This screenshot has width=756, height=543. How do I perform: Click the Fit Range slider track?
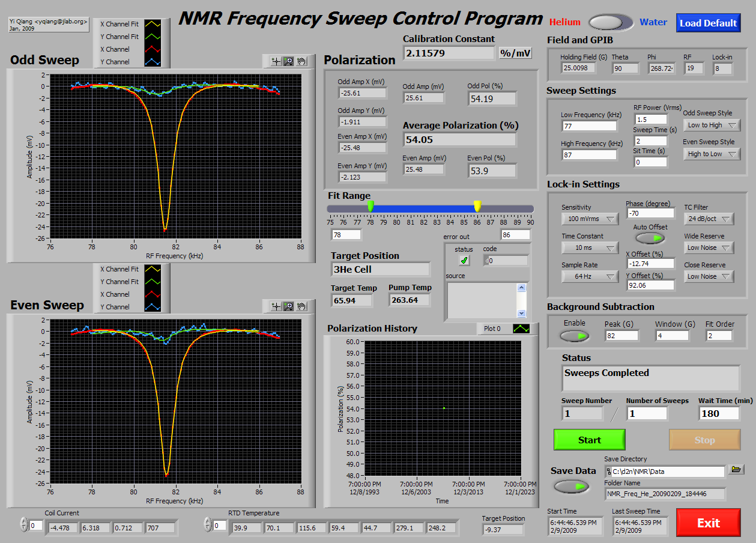(430, 208)
